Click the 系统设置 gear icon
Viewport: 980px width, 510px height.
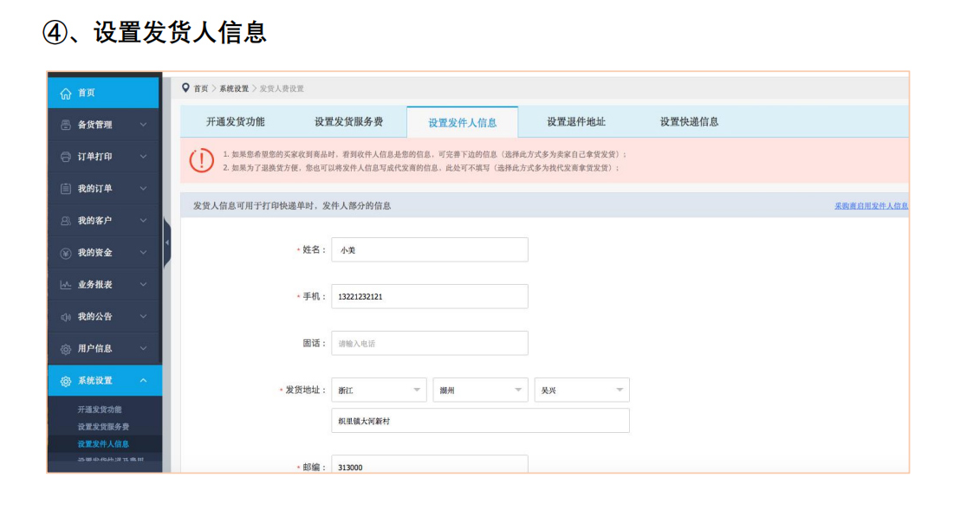pos(66,381)
